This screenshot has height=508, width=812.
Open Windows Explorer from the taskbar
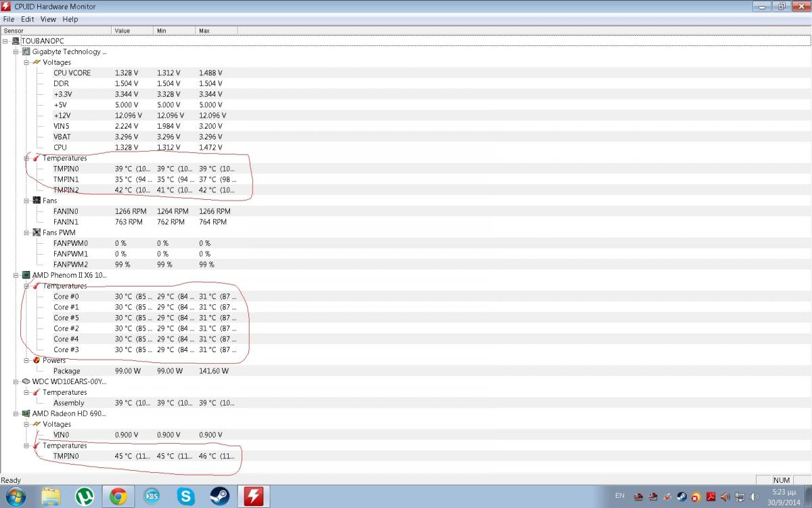(51, 496)
